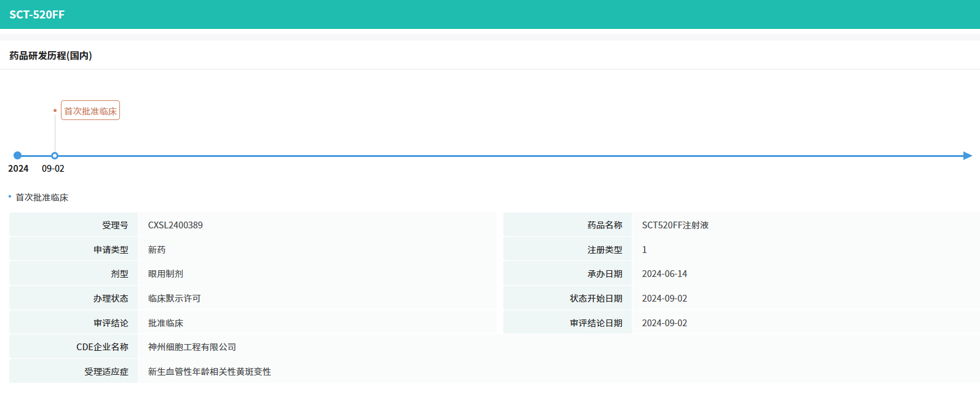This screenshot has width=980, height=397.
Task: Click the 受理号 field label
Action: (115, 225)
